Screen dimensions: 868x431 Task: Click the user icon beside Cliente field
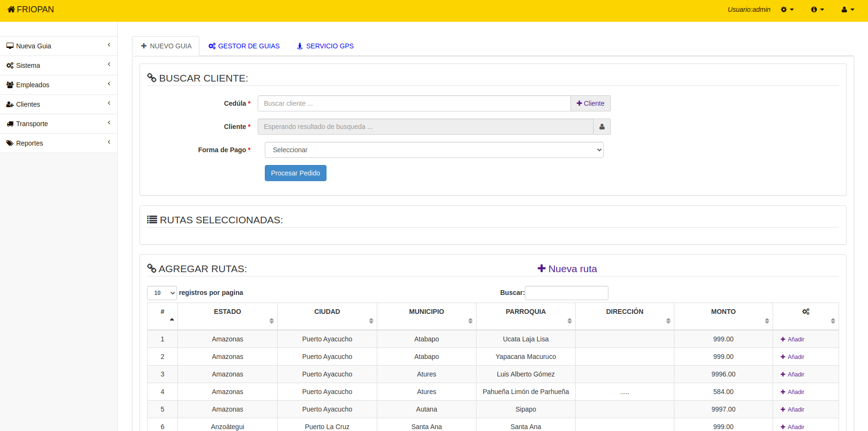[602, 127]
